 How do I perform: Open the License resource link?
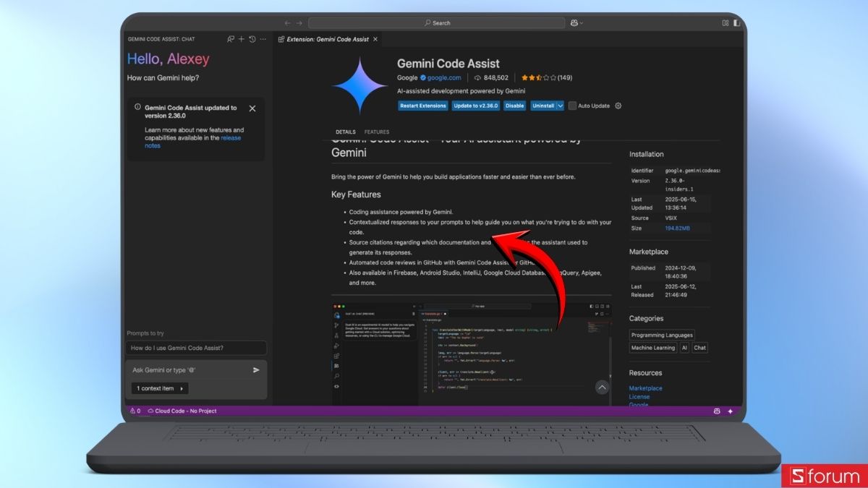pyautogui.click(x=639, y=397)
